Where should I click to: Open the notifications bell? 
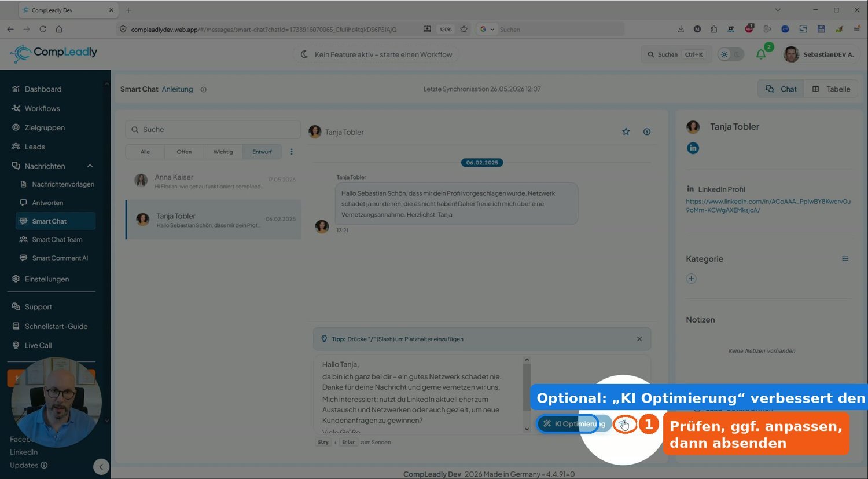tap(762, 54)
